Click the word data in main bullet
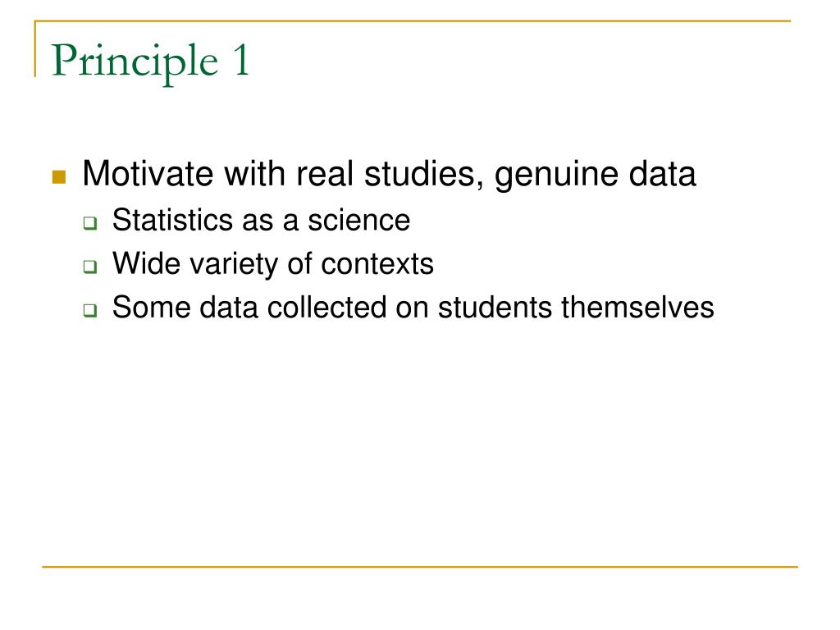The height and width of the screenshot is (630, 840). click(662, 174)
